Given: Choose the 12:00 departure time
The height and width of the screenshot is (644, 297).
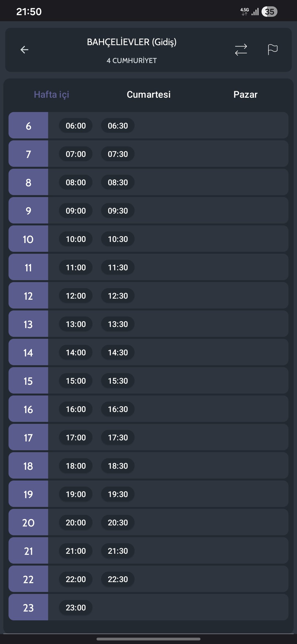Looking at the screenshot, I should (76, 296).
